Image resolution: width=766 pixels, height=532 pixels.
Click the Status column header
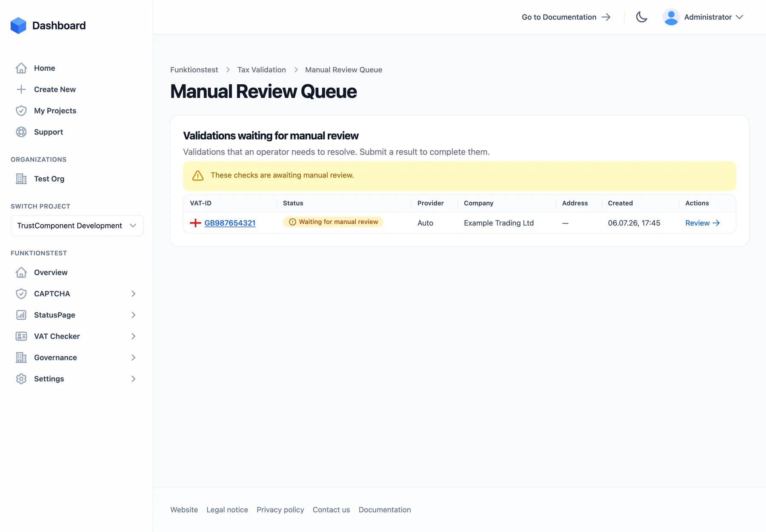[x=293, y=203]
